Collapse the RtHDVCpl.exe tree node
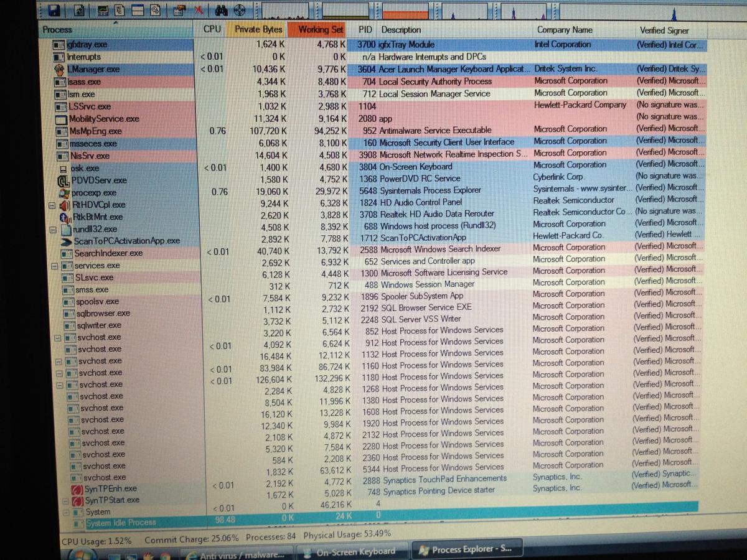 tap(52, 205)
